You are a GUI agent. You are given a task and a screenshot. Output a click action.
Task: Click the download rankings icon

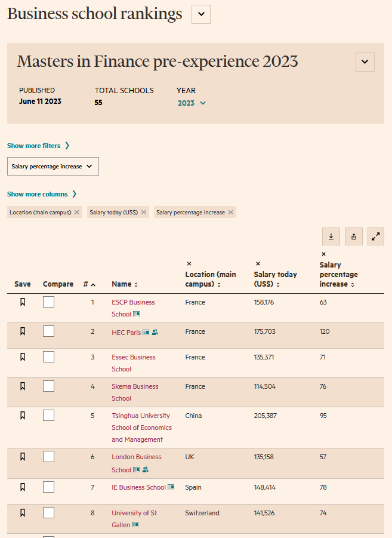point(331,236)
